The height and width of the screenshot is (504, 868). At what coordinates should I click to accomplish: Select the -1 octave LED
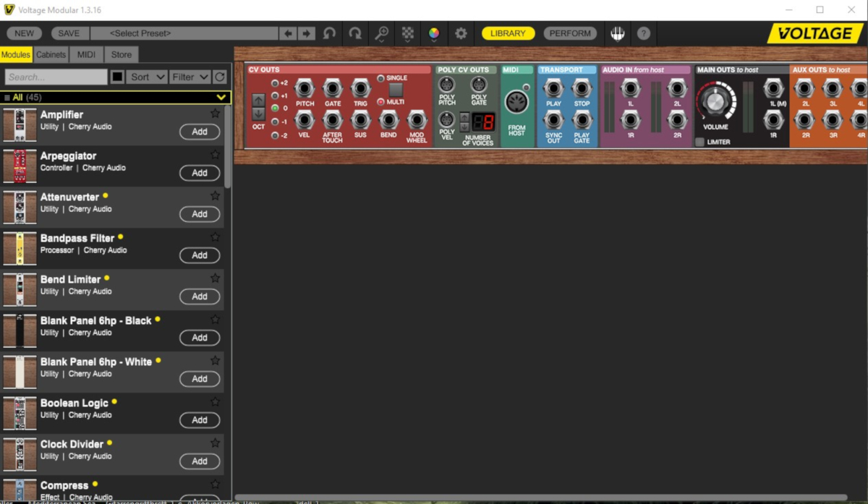pos(275,121)
